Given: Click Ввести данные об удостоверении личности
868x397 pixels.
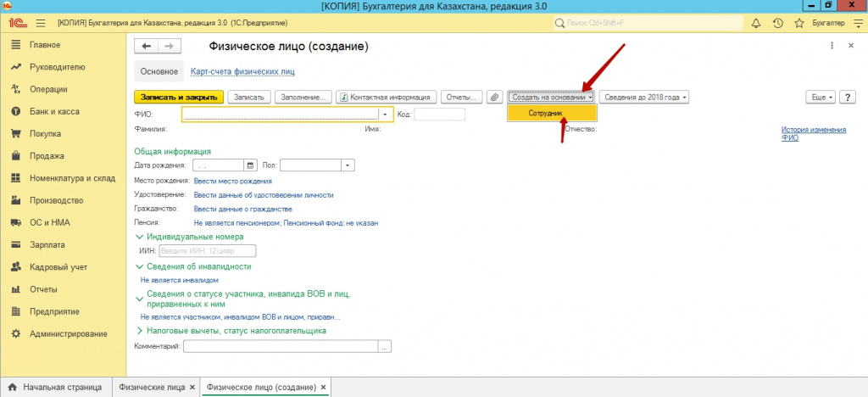Looking at the screenshot, I should pos(264,195).
